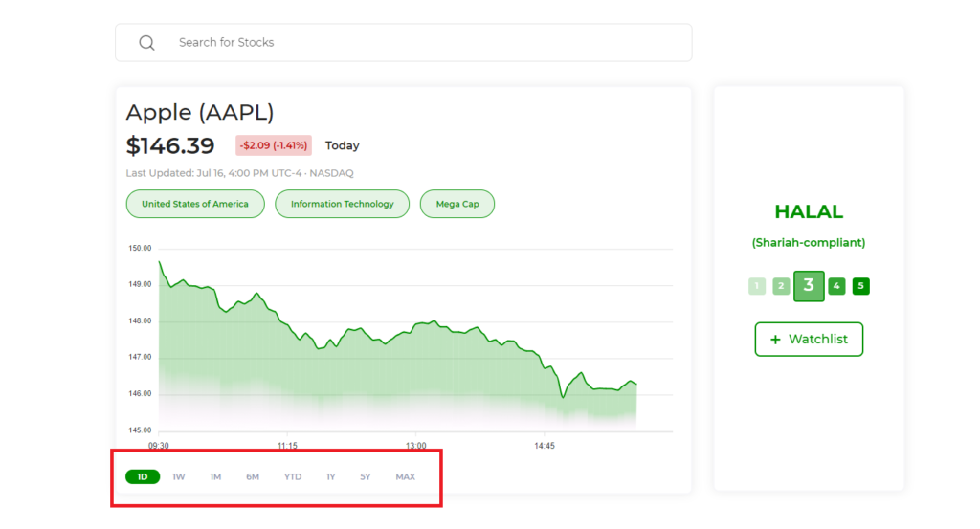This screenshot has width=980, height=529.
Task: Click the HALAL status label
Action: [x=809, y=211]
